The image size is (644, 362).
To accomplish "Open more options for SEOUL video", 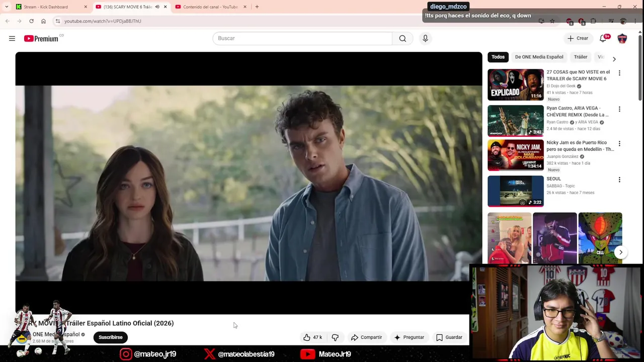I will click(x=619, y=179).
